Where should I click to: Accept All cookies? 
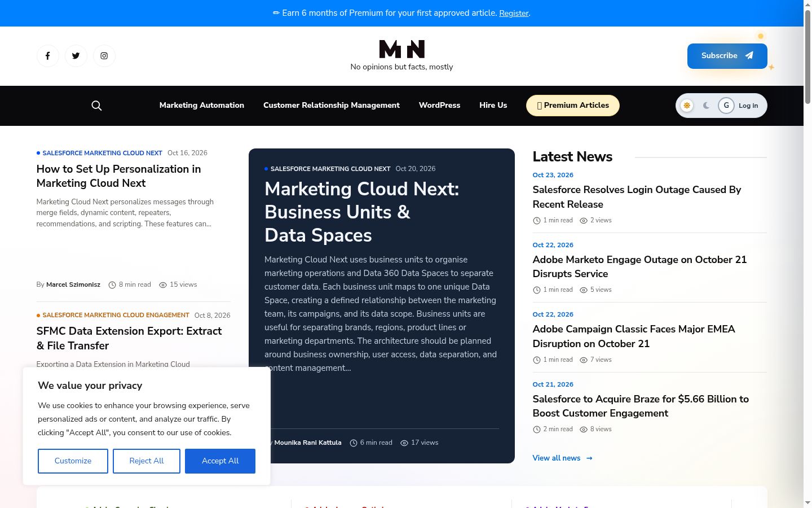coord(220,461)
